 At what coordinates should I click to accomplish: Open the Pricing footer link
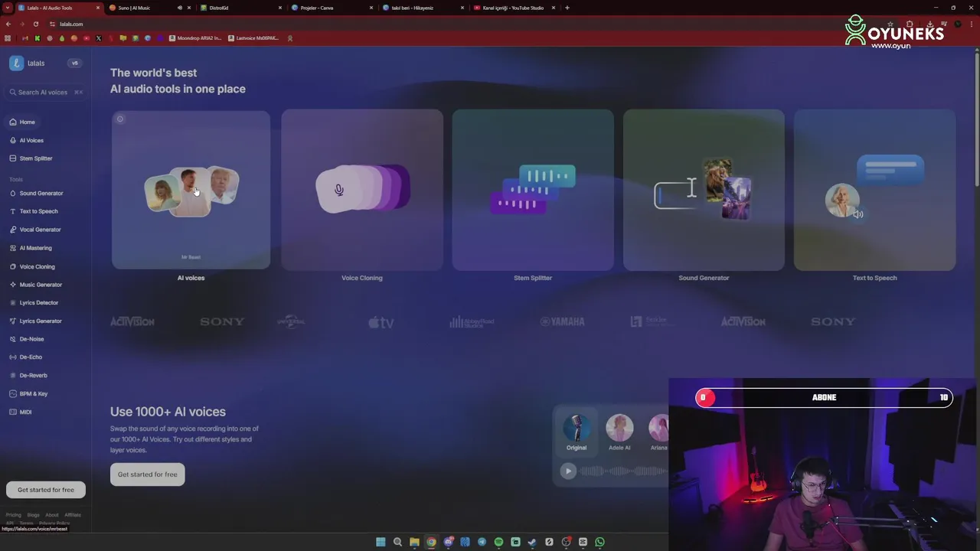pyautogui.click(x=14, y=515)
